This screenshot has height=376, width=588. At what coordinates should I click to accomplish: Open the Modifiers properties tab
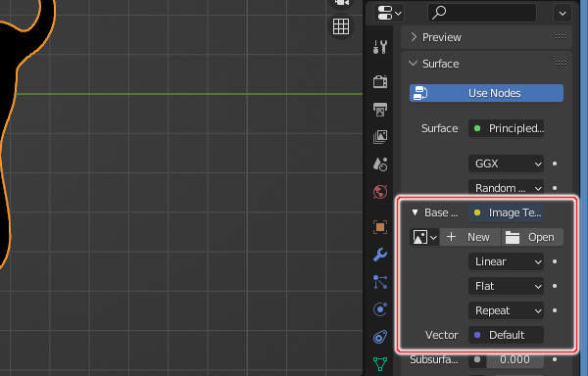[x=380, y=255]
